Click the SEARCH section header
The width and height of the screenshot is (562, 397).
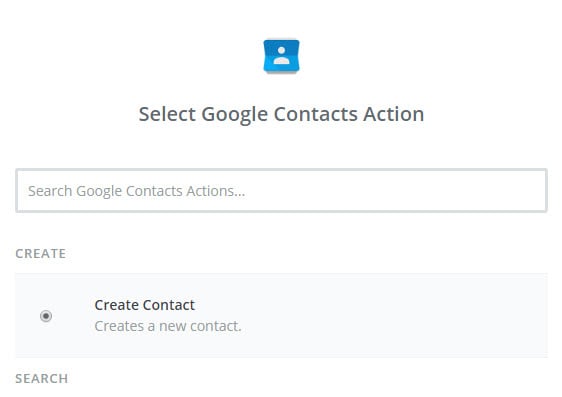click(x=42, y=378)
